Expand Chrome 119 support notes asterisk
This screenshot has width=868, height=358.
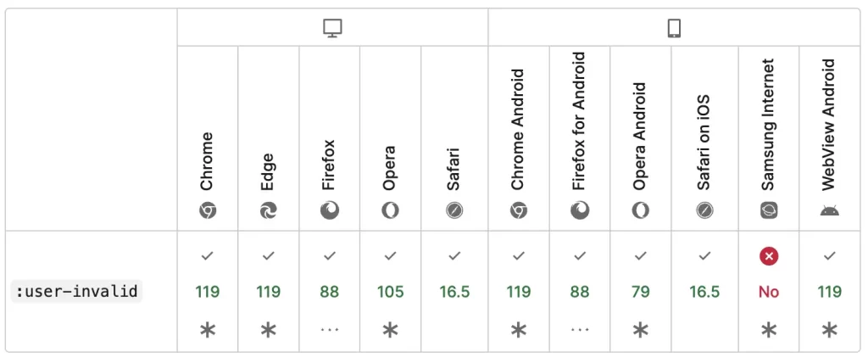(208, 331)
